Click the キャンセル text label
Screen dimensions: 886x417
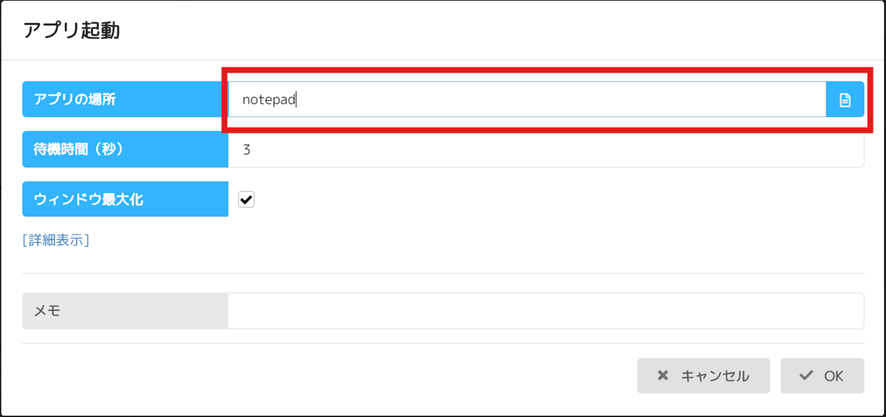pos(715,376)
